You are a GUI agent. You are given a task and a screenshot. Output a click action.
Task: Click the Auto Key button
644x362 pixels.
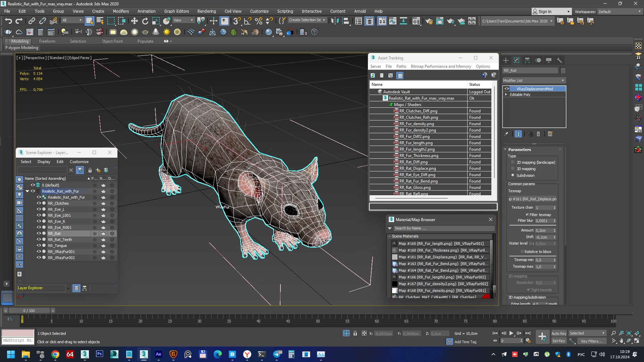[x=558, y=333]
